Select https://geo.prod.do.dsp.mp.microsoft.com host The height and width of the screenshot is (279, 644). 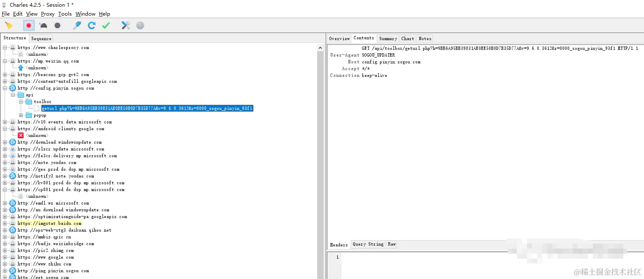(68, 170)
